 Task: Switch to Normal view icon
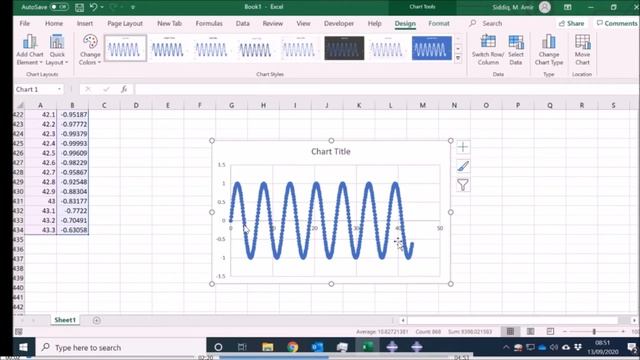(x=510, y=331)
